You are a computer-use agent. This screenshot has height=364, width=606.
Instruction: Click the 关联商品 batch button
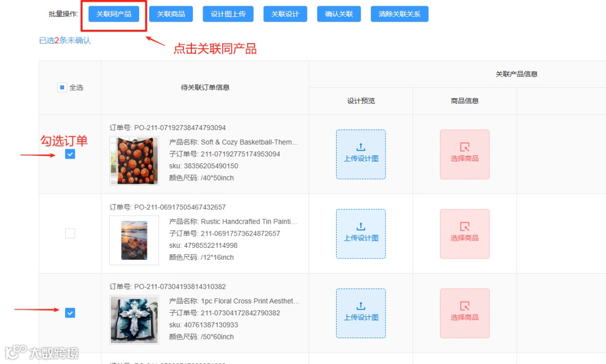click(171, 14)
